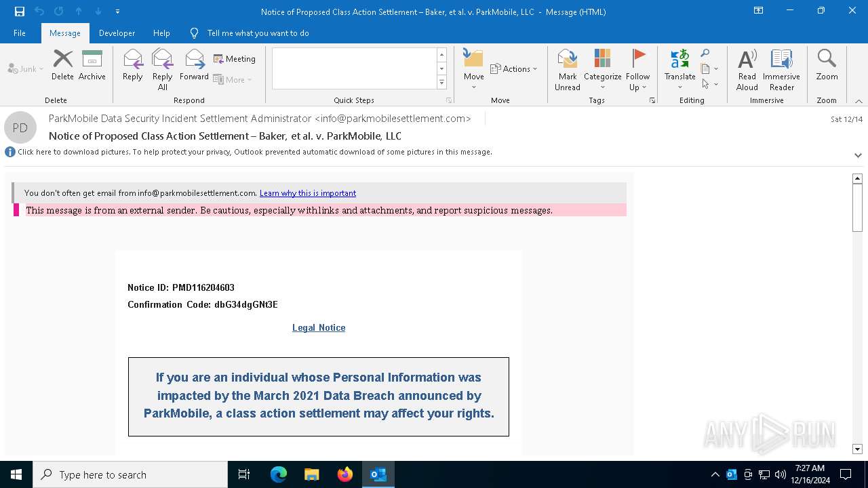Screen dimensions: 868x488
Task: Expand the message header chevron
Action: [858, 155]
